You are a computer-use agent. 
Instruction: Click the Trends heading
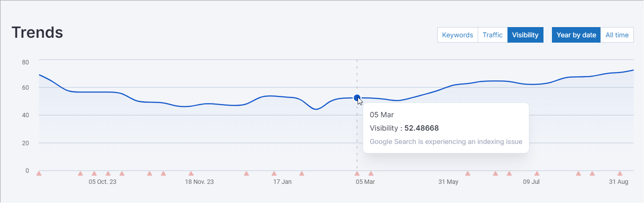pos(37,32)
